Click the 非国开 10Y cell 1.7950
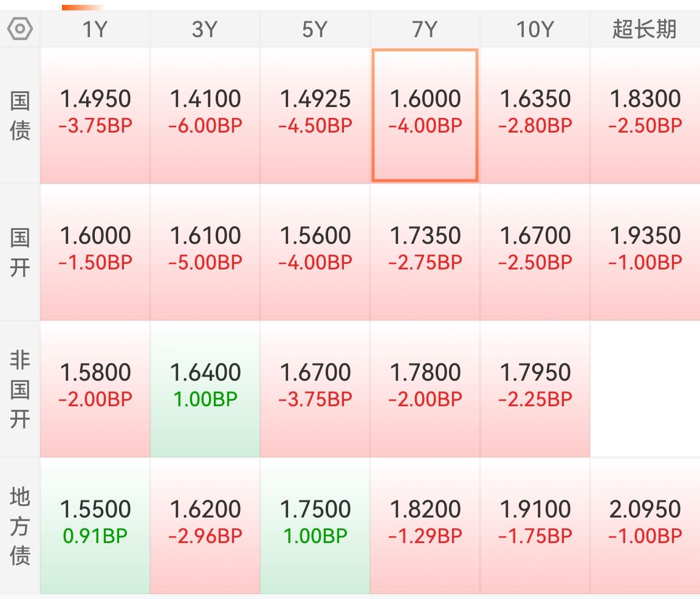700x599 pixels. (x=535, y=389)
